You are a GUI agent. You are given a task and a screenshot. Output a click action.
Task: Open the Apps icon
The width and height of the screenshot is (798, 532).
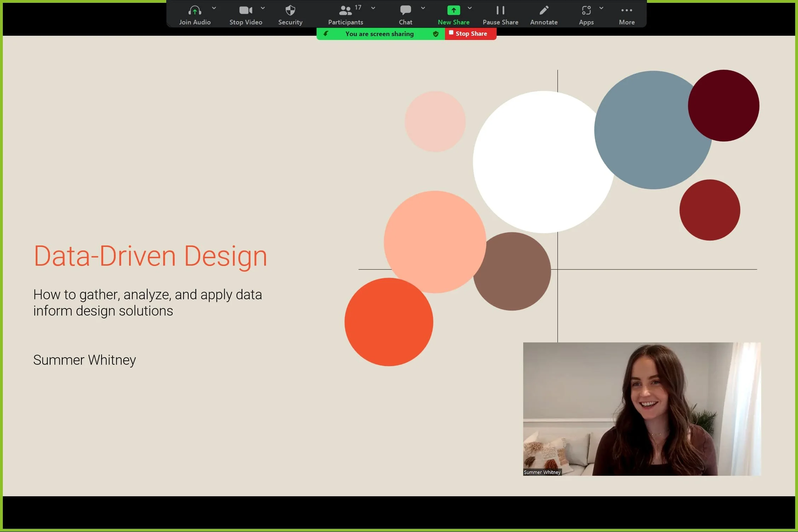(586, 11)
